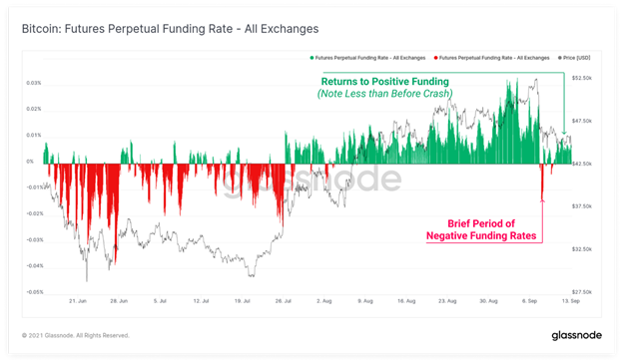Toggle Price [USD] legend entry
The image size is (623, 364).
[x=574, y=58]
